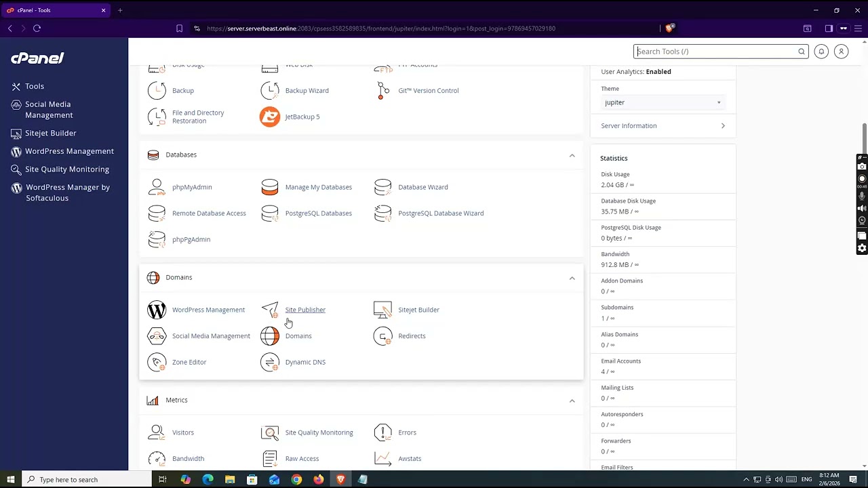Click the Sitejet Builder icon in Domains
Viewport: 868px width, 488px height.
pos(383,310)
